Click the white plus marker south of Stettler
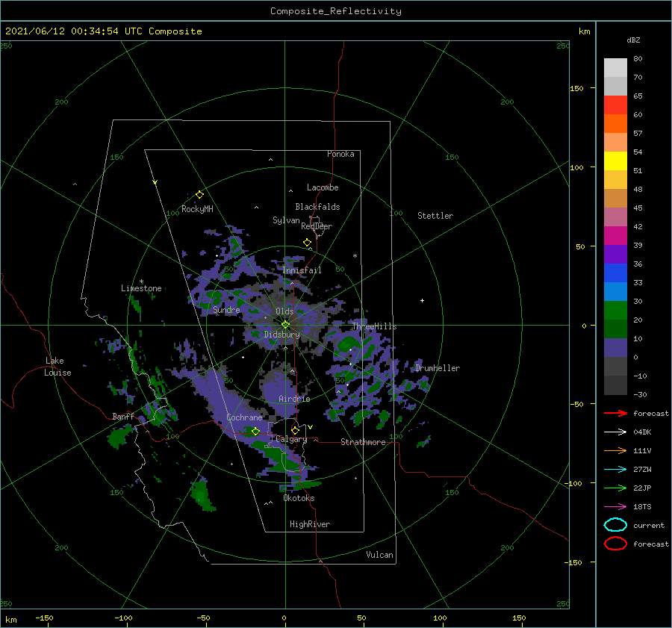The width and height of the screenshot is (672, 628). click(422, 300)
